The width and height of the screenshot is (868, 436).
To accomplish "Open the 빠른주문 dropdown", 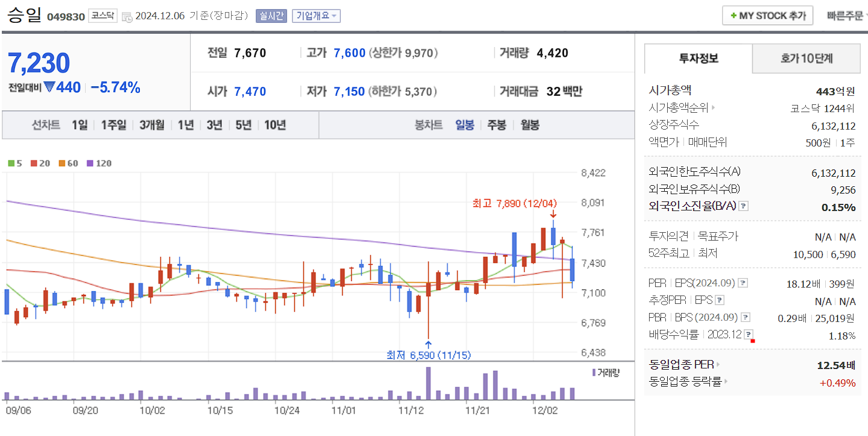I will tap(844, 14).
